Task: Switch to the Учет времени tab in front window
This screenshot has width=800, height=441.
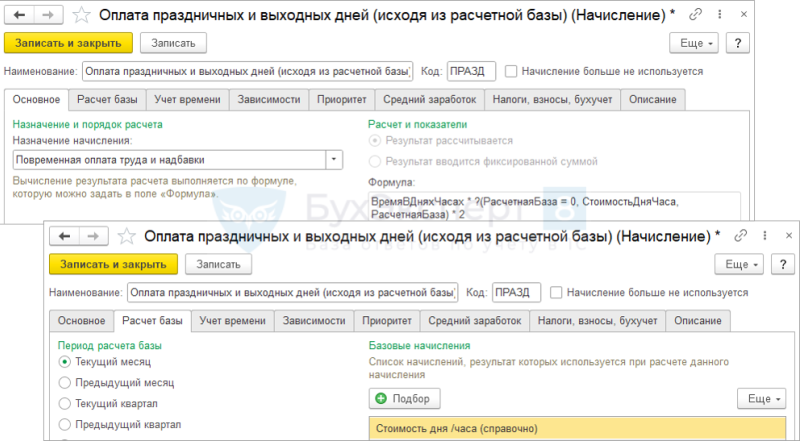Action: click(x=232, y=321)
